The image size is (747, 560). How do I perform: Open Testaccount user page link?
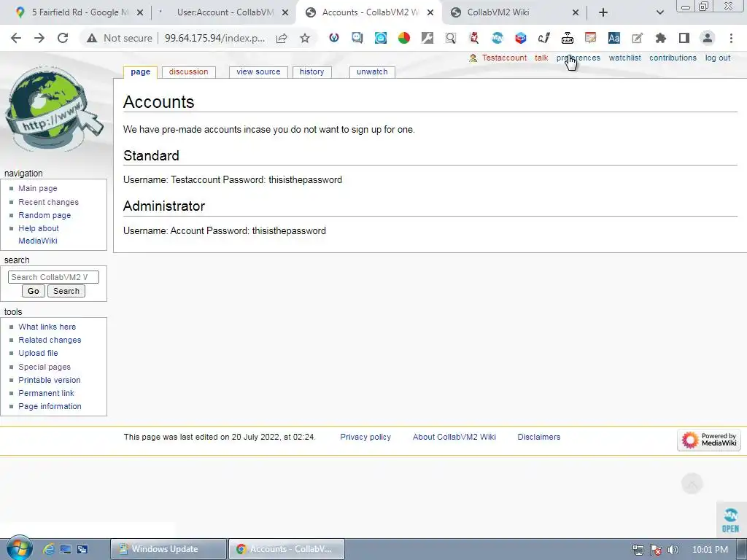[504, 58]
